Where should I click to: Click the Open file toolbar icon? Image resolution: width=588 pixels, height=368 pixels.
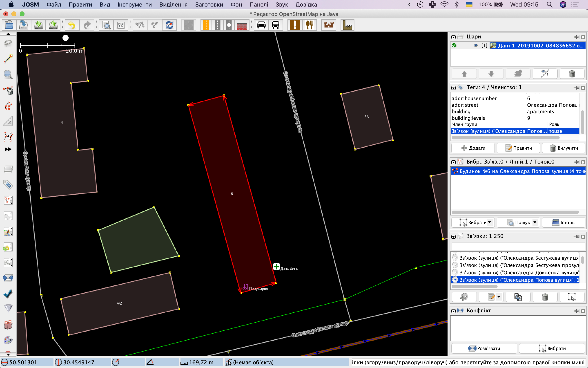pos(9,25)
